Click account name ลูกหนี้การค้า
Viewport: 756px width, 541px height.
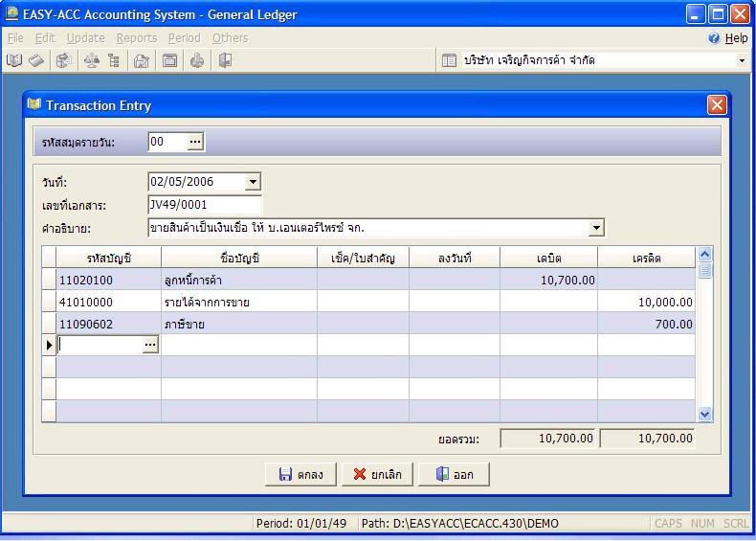tap(193, 280)
